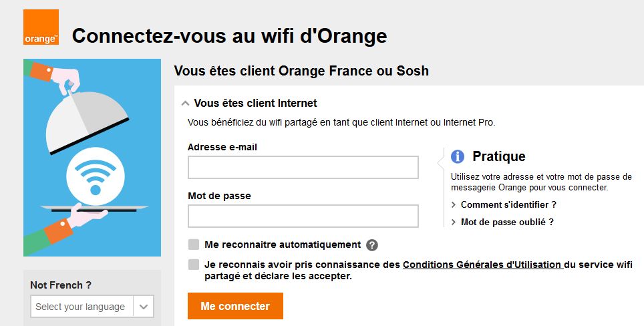Click the language dropdown arrow
The height and width of the screenshot is (326, 644).
(144, 307)
